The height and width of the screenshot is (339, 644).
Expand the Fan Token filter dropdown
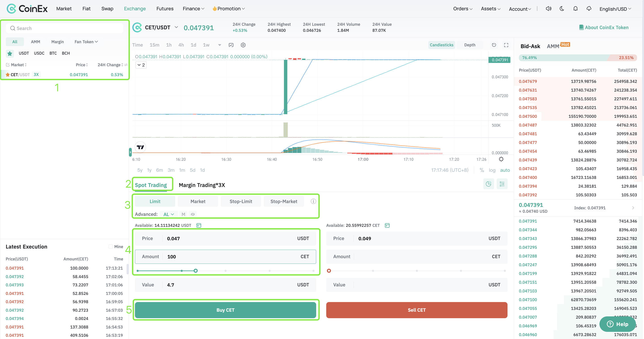(x=86, y=42)
